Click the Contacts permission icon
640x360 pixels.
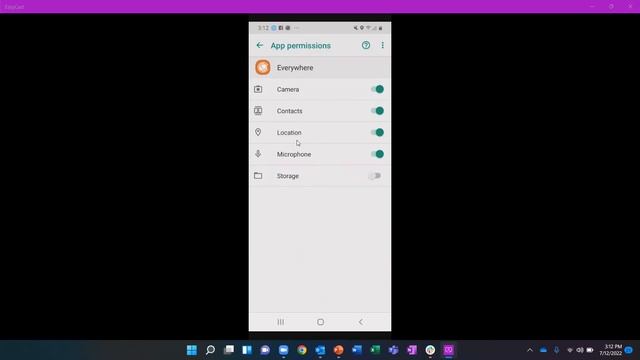(258, 111)
